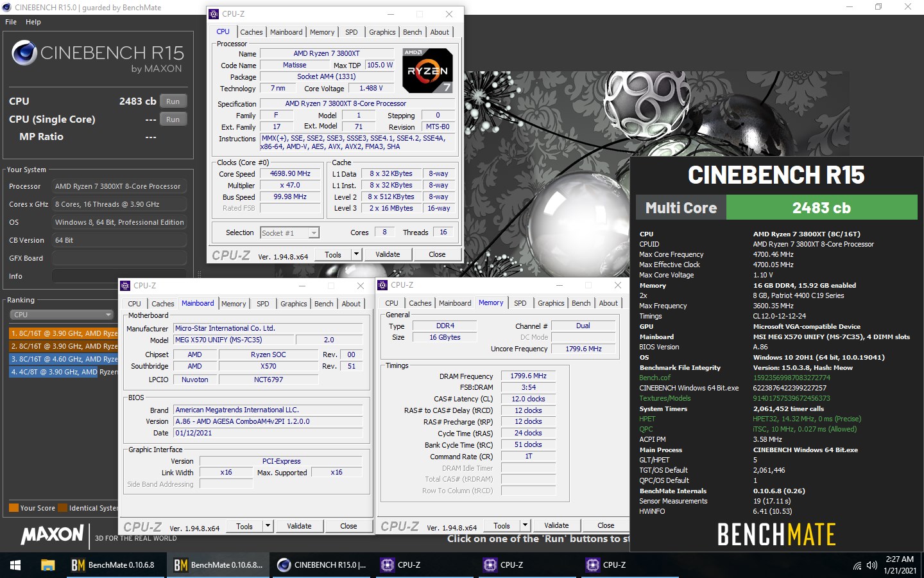924x578 pixels.
Task: Click the green 2483 cb score bar
Action: pyautogui.click(x=821, y=208)
